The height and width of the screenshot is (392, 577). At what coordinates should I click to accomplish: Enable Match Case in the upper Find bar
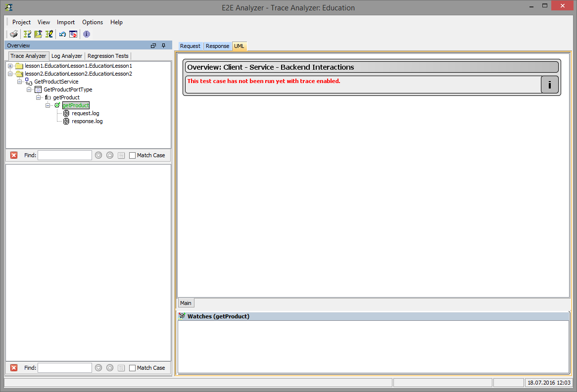click(x=132, y=155)
